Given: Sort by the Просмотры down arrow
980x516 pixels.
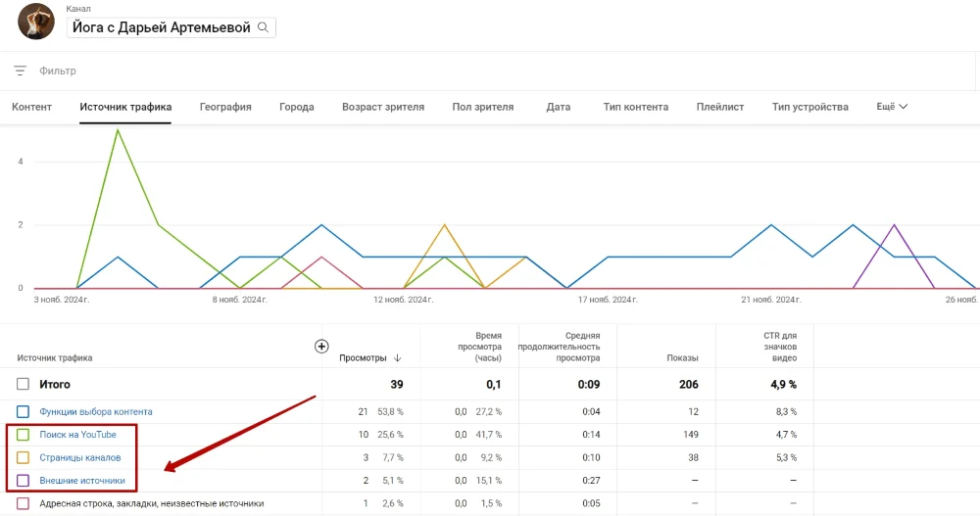Looking at the screenshot, I should coord(397,358).
